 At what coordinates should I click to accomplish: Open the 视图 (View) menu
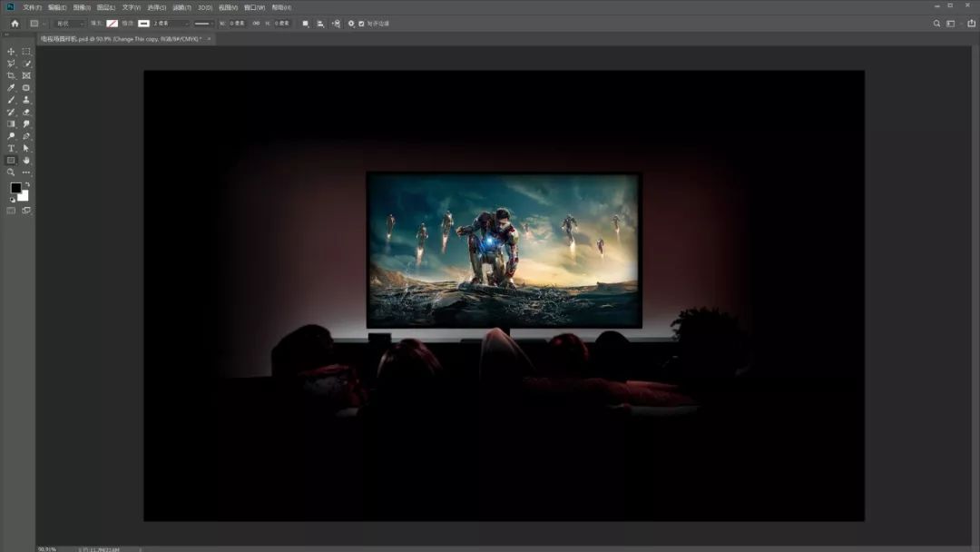[x=228, y=7]
